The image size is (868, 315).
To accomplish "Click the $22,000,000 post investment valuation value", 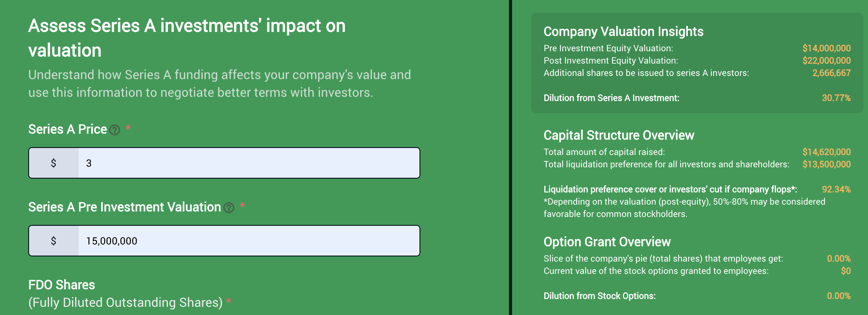I will (x=827, y=61).
